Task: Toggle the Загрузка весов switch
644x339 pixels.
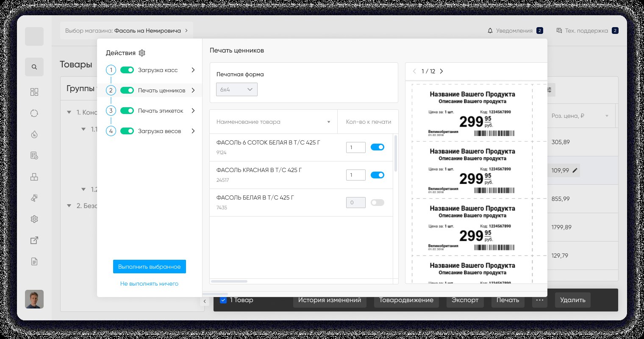Action: click(127, 131)
